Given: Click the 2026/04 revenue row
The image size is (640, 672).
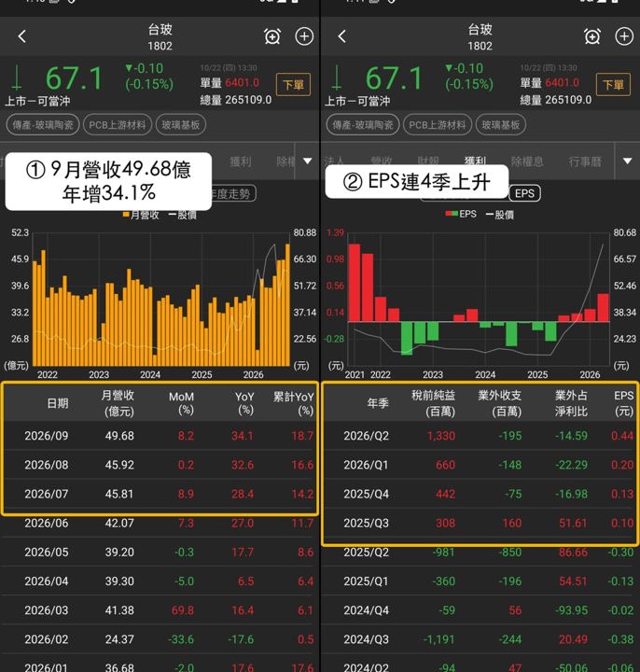Looking at the screenshot, I should pos(160,581).
